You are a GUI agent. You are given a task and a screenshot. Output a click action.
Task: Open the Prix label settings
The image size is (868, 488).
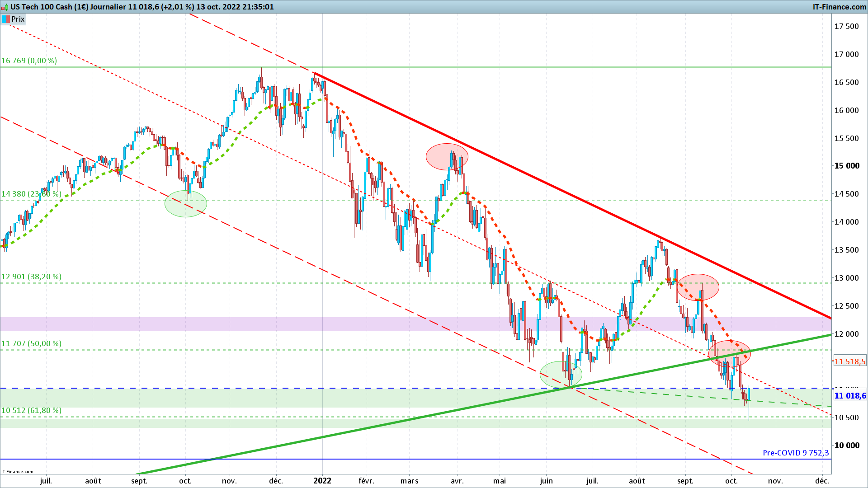pyautogui.click(x=18, y=19)
